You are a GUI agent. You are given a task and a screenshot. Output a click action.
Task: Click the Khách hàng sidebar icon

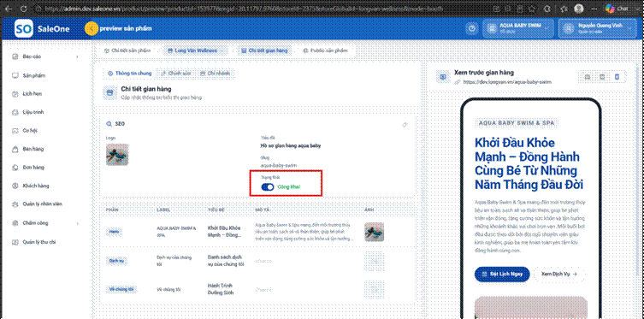pos(15,186)
